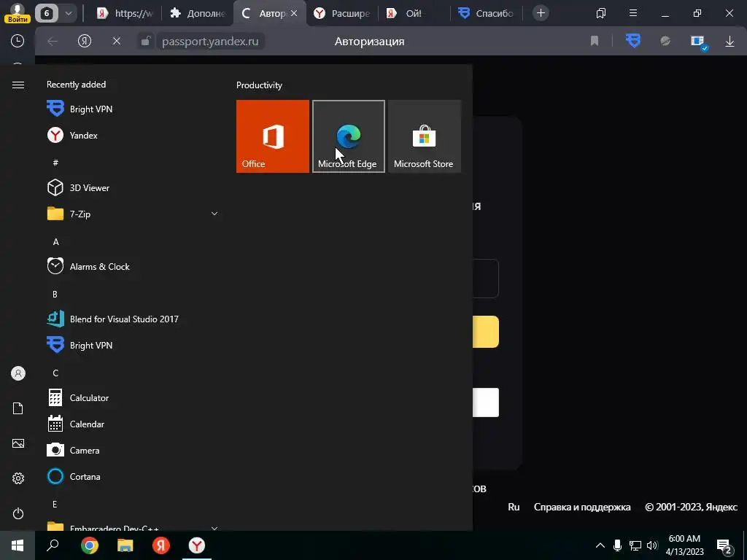Open red Yandex icon on taskbar
Image resolution: width=747 pixels, height=560 pixels.
[x=161, y=545]
